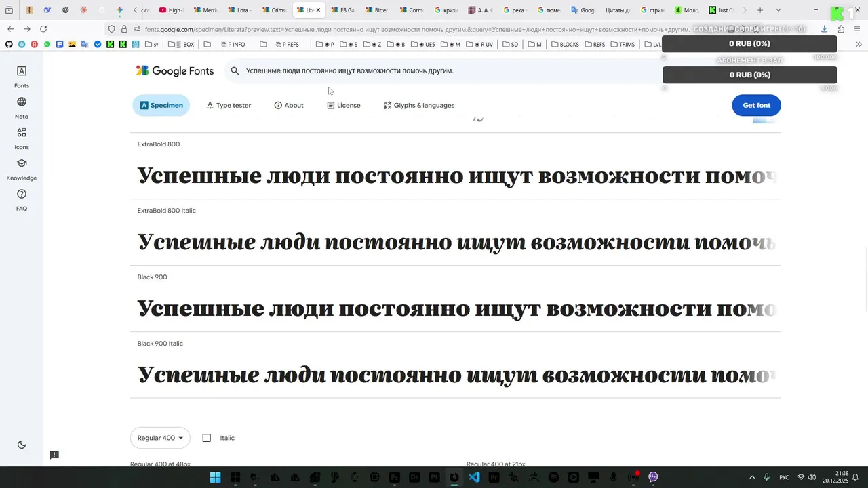Open the About tab
The image size is (868, 488).
(289, 105)
